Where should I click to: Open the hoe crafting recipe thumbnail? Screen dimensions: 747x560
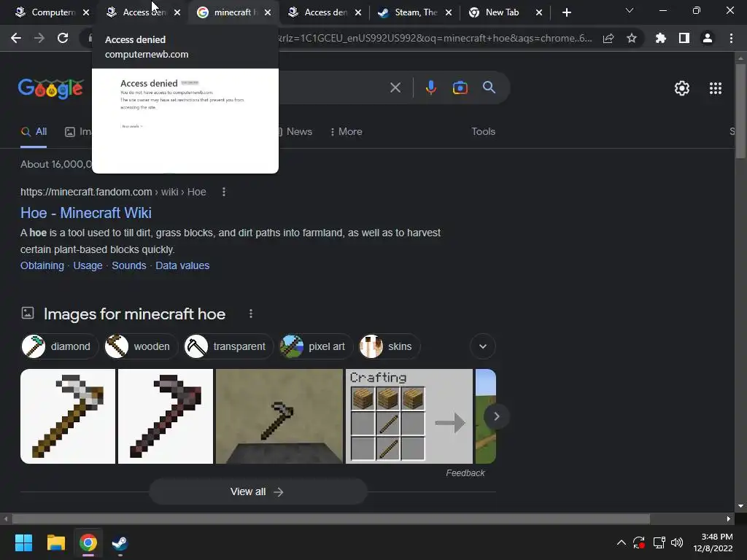point(409,416)
